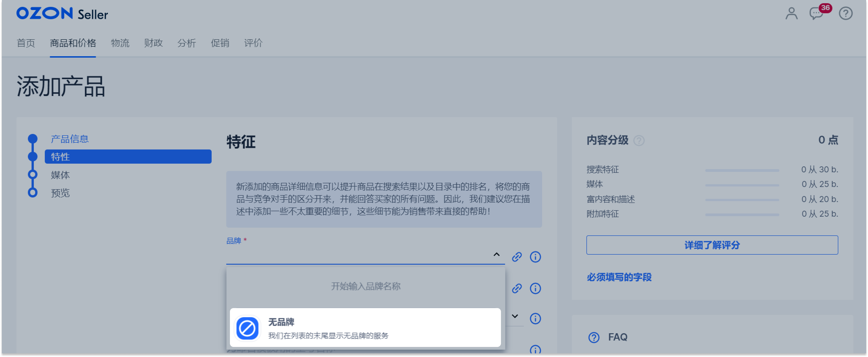This screenshot has height=357, width=868.
Task: Go to the 预览 step
Action: click(x=60, y=193)
